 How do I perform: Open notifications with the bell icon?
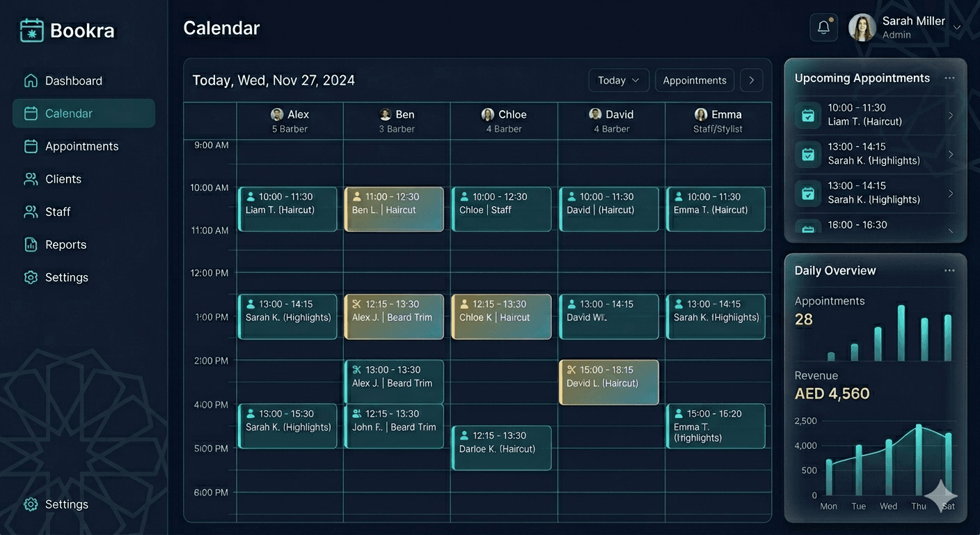coord(823,27)
